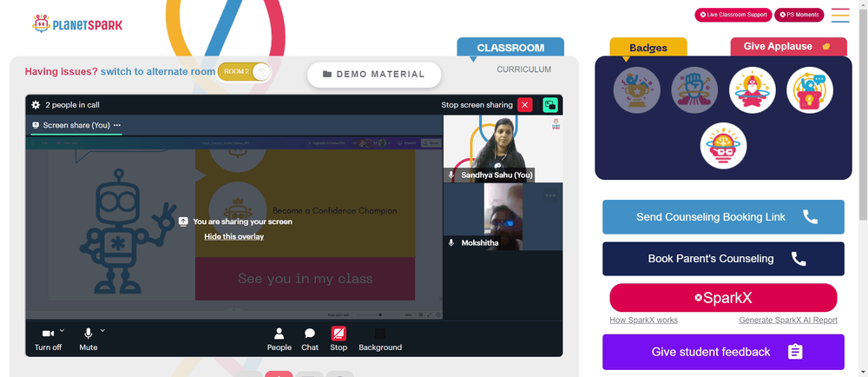Open Live Classroom Support

(x=733, y=15)
